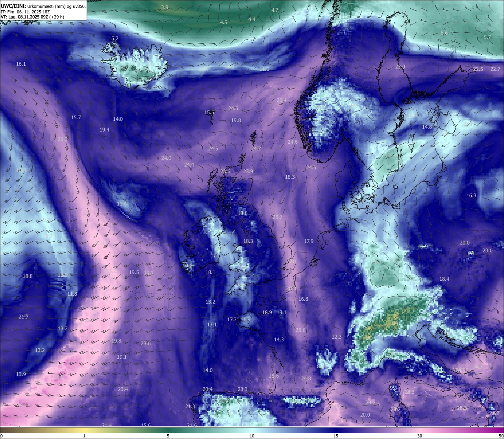Click the valid time line 'VT: Lau. 08.11.2025 09Z (+39 h)'
This screenshot has width=504, height=439.
point(33,17)
